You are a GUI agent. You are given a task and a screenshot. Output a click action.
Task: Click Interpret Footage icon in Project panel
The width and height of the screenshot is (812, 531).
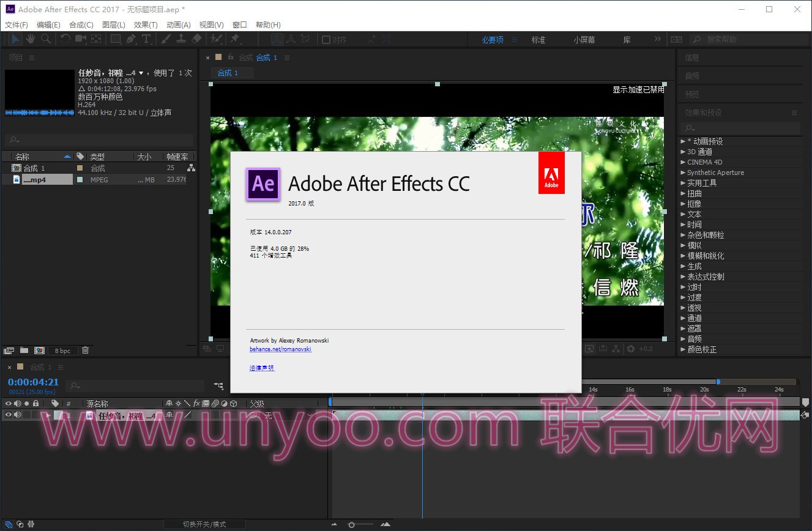9,351
